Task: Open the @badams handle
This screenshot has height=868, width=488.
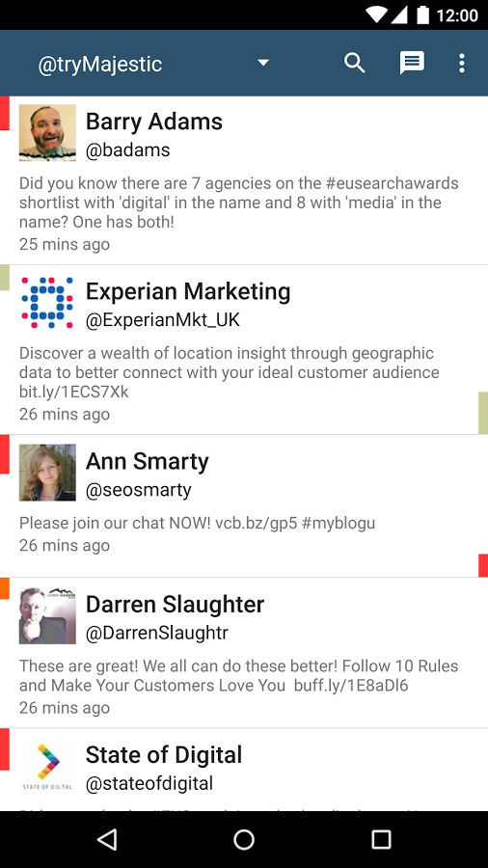Action: [x=128, y=150]
